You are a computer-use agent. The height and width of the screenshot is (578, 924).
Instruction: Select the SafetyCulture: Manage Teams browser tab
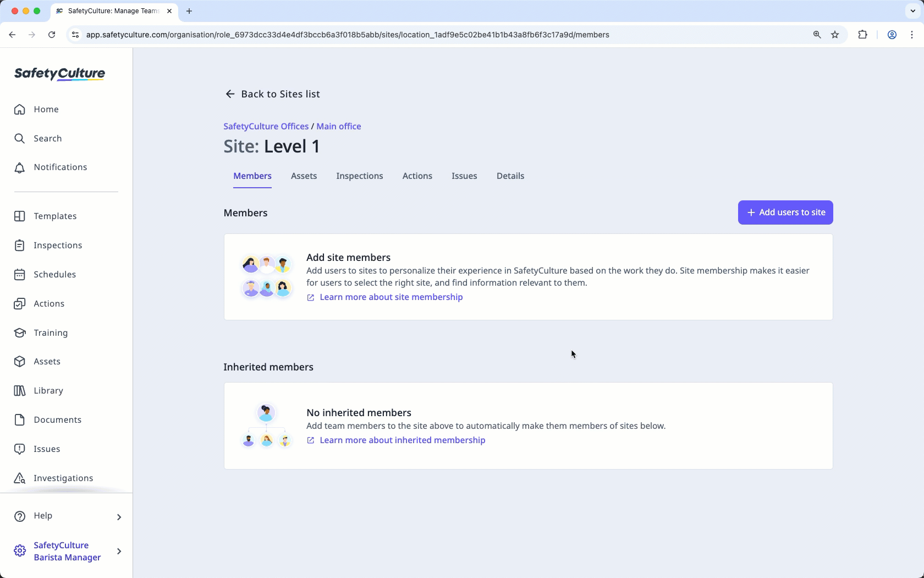tap(114, 11)
